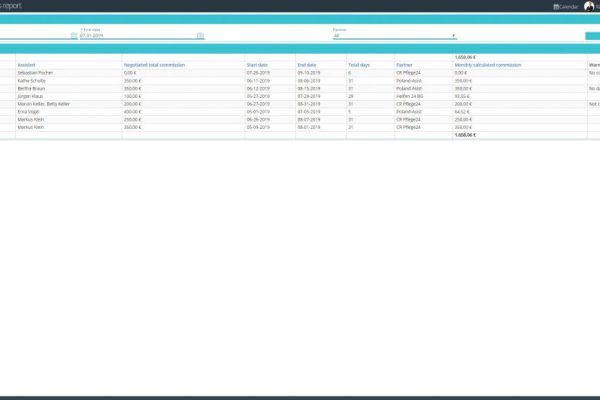Click Poland-Asist in Erna Vogel row
600x400 pixels.
409,112
